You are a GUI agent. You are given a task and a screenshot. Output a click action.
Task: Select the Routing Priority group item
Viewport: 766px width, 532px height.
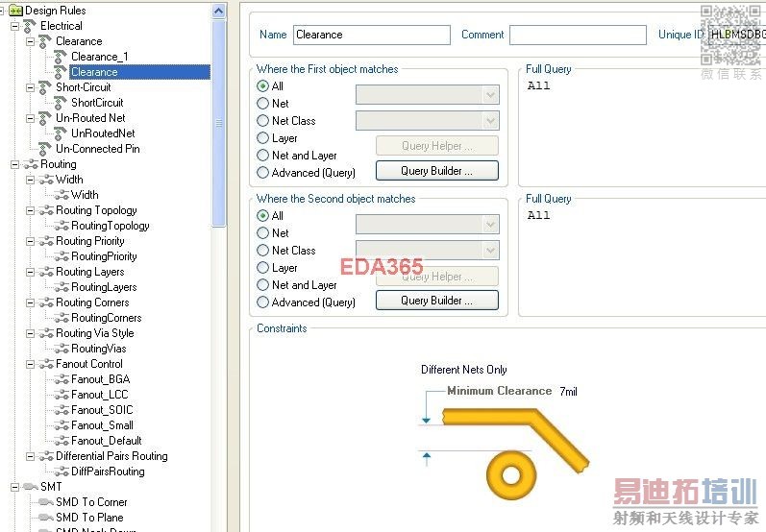(90, 241)
